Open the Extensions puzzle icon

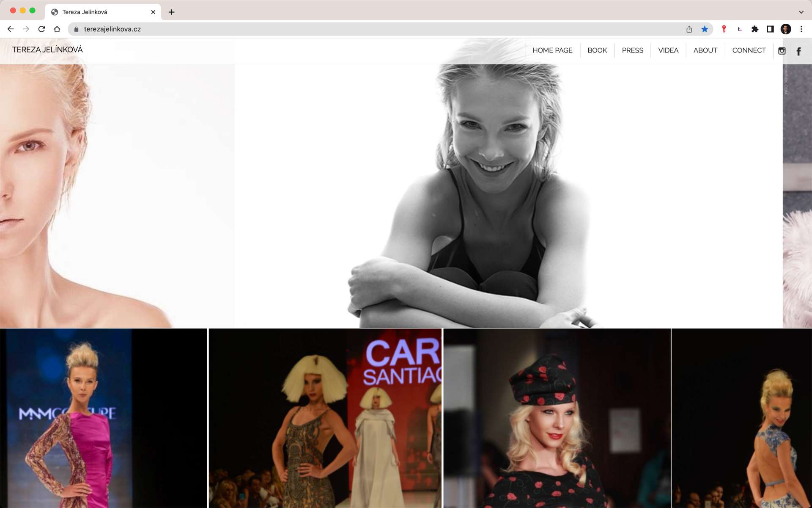click(755, 29)
